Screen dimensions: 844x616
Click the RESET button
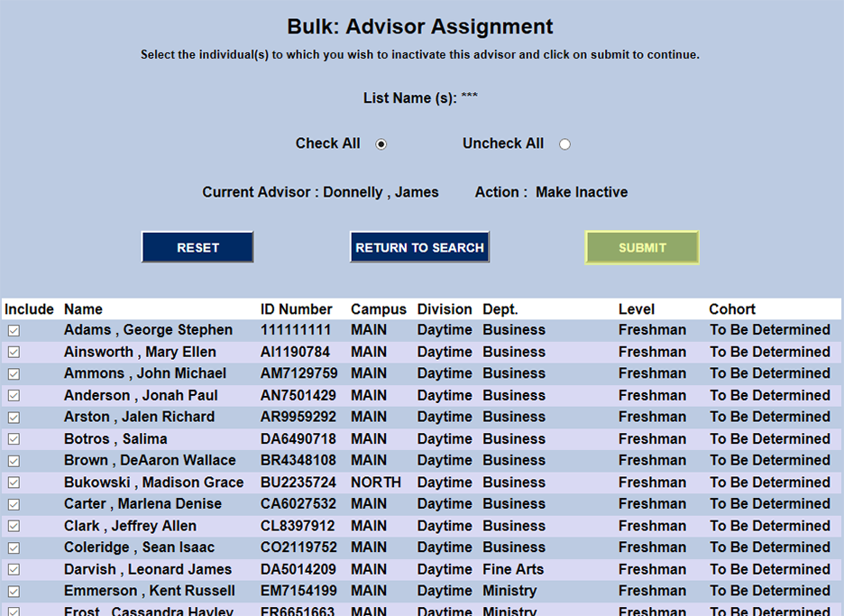197,247
